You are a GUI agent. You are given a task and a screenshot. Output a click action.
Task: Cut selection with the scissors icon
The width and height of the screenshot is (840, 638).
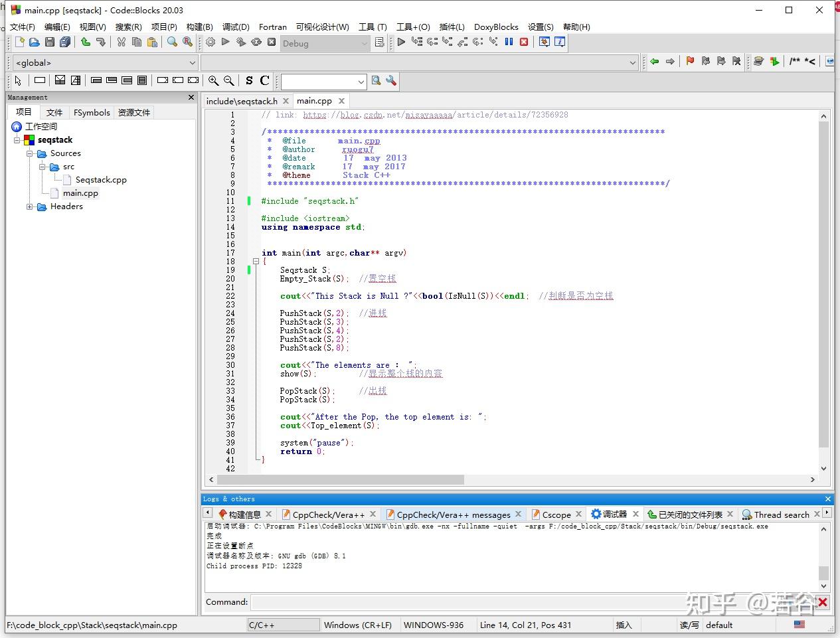tap(122, 42)
